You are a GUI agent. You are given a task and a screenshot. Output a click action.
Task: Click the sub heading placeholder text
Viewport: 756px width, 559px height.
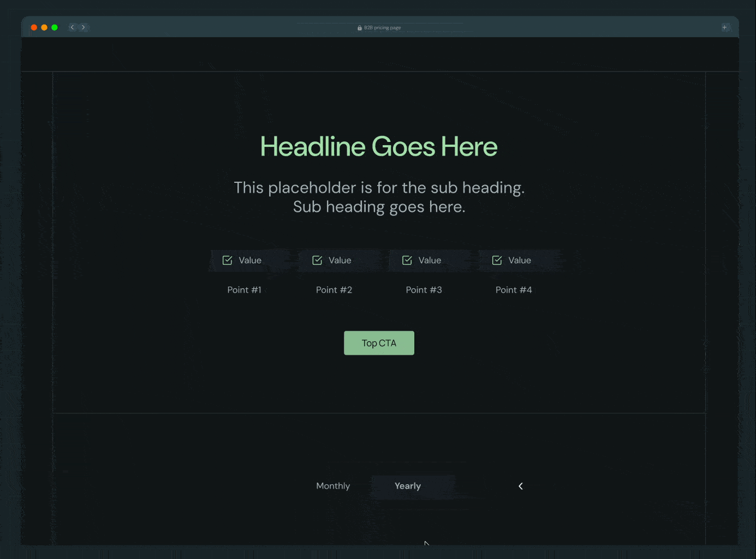coord(379,197)
